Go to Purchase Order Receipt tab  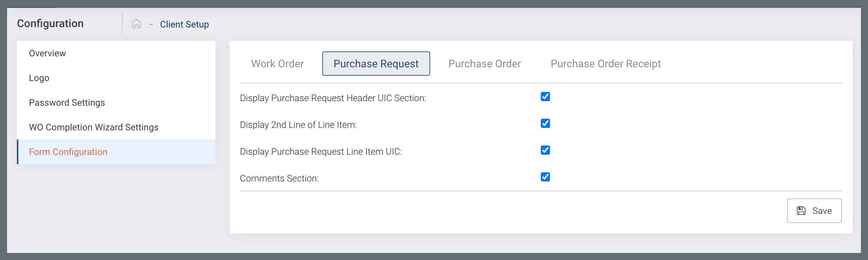[606, 64]
